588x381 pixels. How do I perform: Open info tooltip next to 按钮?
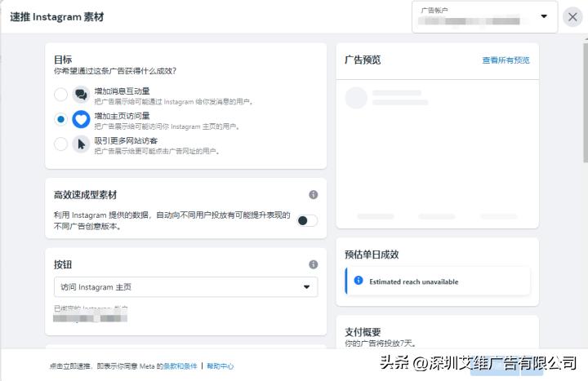click(313, 264)
